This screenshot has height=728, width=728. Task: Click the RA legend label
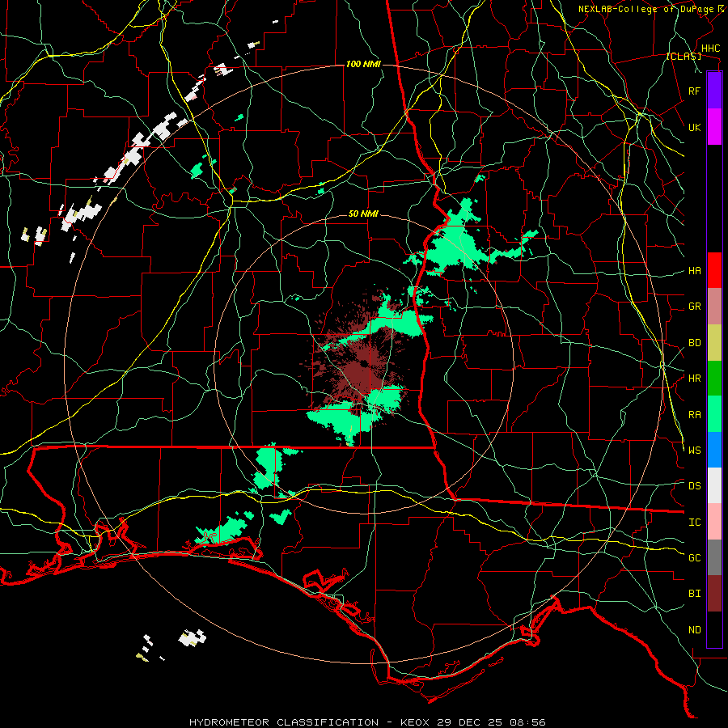[695, 415]
